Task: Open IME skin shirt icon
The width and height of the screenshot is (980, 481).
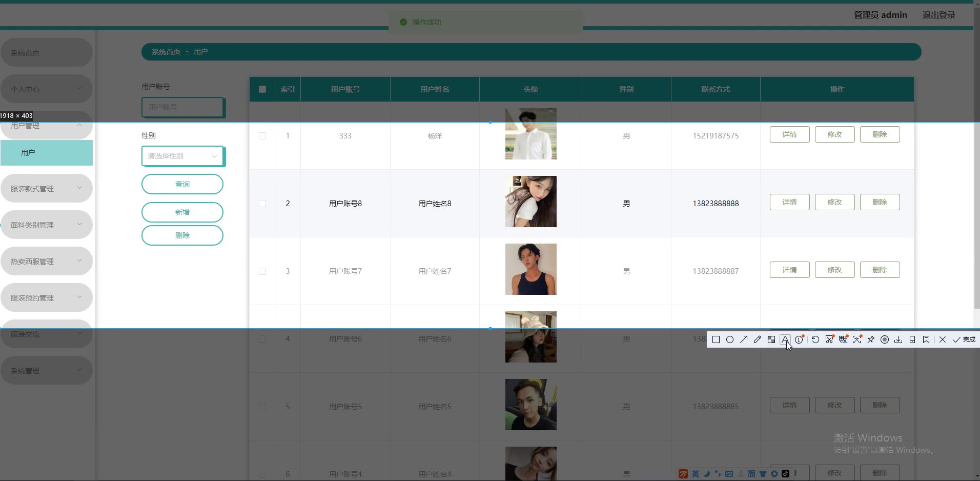Action: pyautogui.click(x=763, y=474)
